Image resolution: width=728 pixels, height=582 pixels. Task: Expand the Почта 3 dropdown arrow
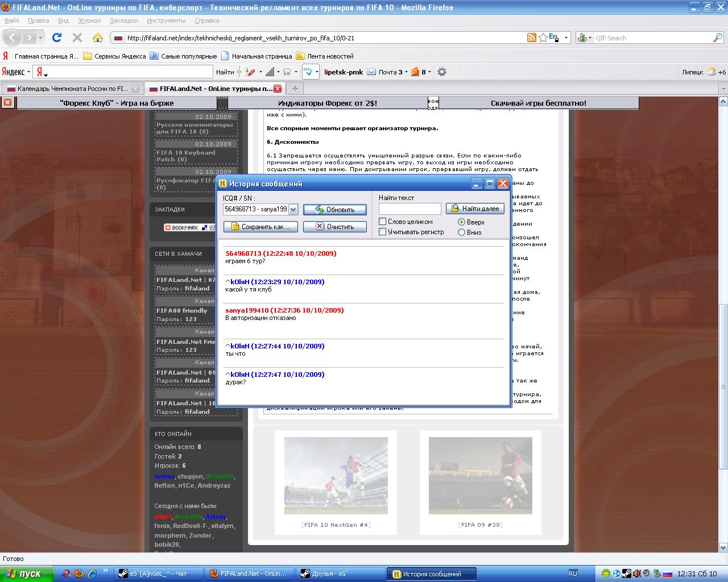[x=406, y=72]
